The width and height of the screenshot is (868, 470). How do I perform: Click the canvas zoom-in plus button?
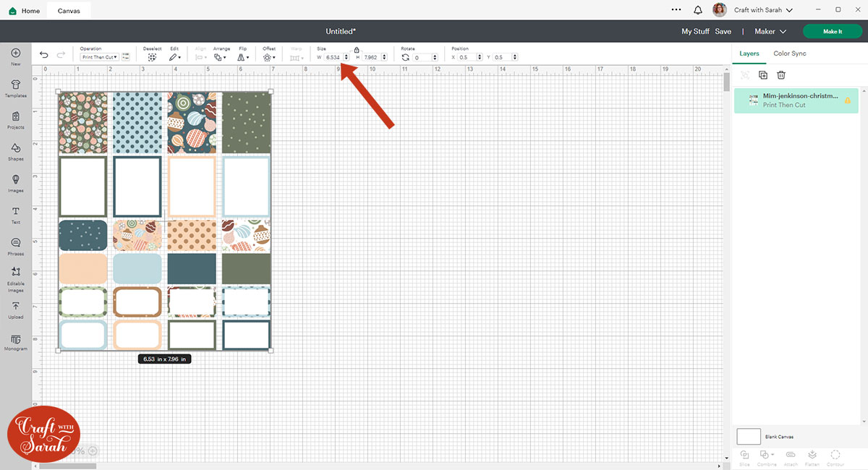pos(93,450)
